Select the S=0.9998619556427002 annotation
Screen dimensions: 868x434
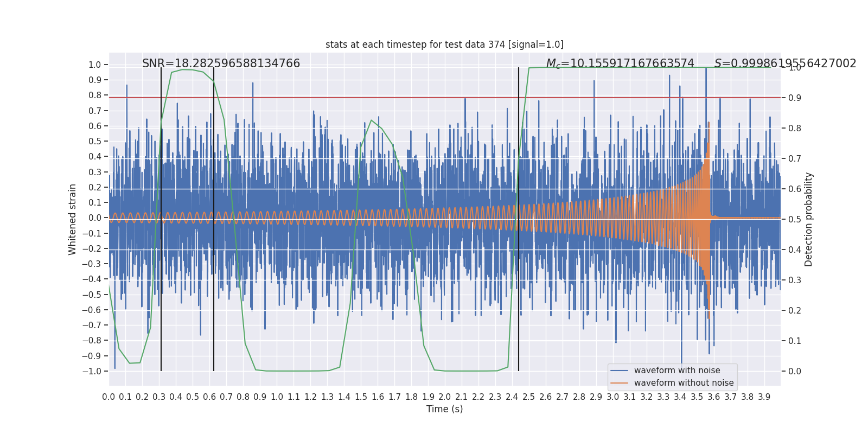785,63
